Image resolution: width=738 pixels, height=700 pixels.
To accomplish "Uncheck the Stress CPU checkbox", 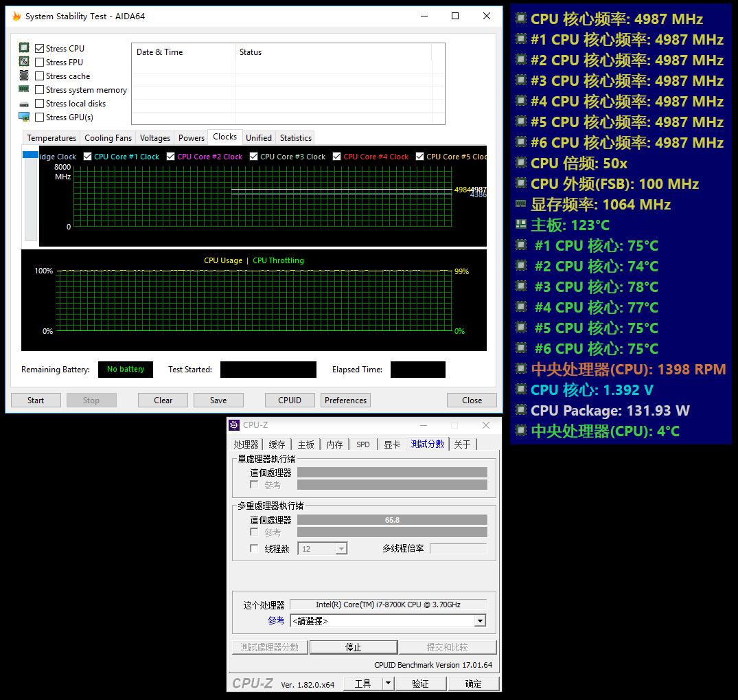I will pyautogui.click(x=40, y=49).
